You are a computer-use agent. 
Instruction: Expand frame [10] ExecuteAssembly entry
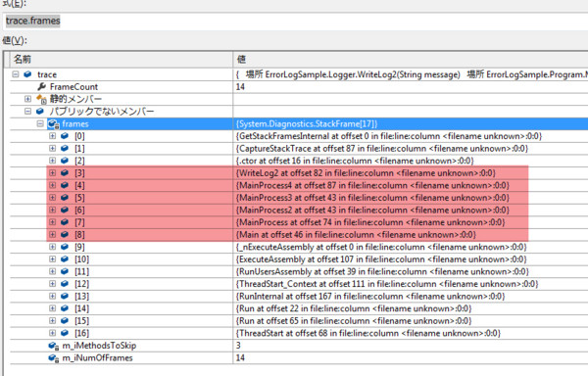(x=53, y=259)
